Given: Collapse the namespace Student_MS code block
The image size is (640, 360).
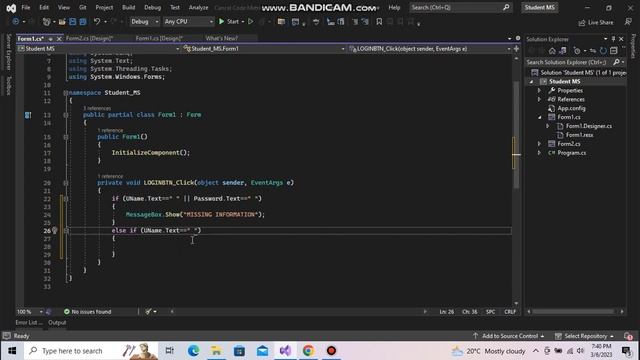Looking at the screenshot, I should (x=66, y=93).
